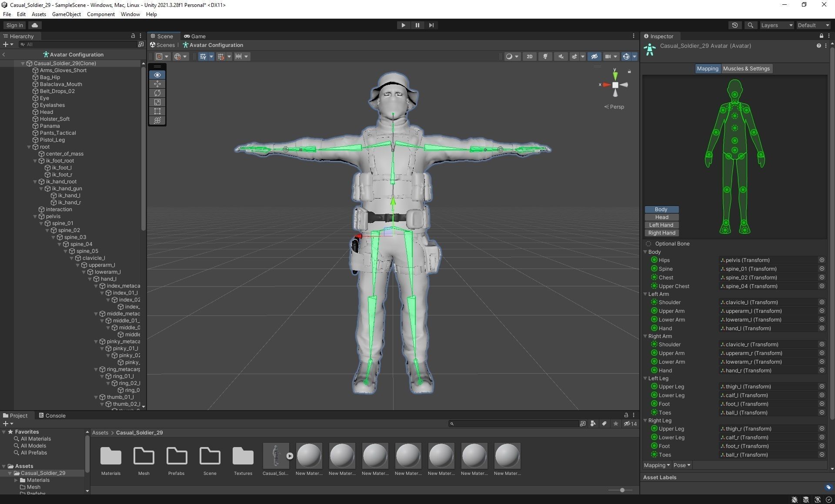Image resolution: width=835 pixels, height=504 pixels.
Task: Select the Transform tool in the Scene overlay
Action: pyautogui.click(x=157, y=120)
